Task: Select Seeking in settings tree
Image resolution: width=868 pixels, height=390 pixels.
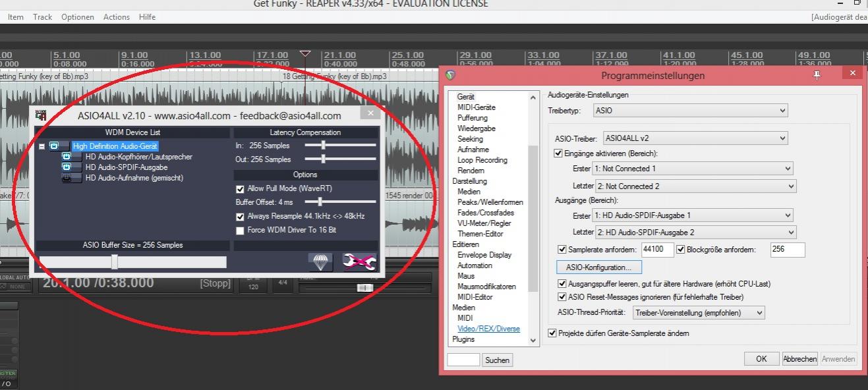Action: (470, 139)
